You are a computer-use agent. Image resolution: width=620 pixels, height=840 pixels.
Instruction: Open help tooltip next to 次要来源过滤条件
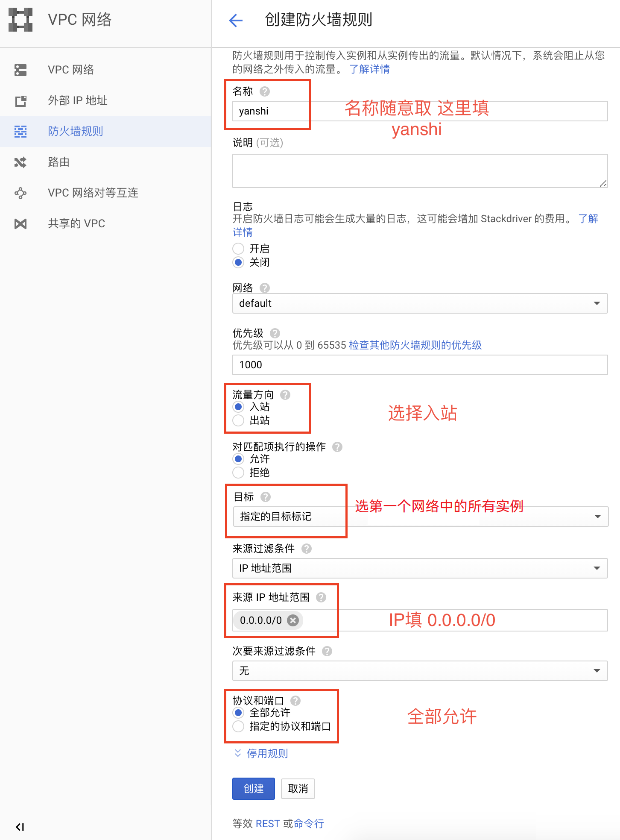[327, 651]
